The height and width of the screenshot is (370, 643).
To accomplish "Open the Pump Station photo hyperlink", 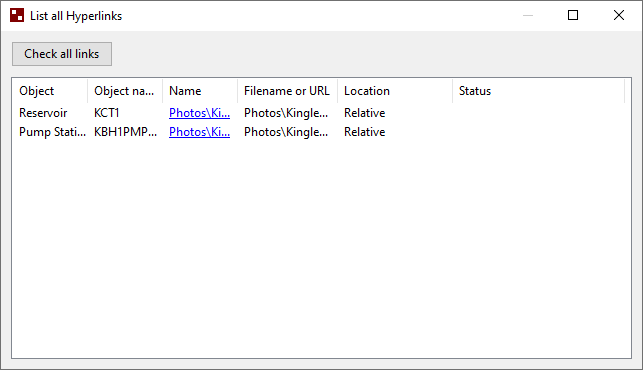I will click(x=199, y=132).
